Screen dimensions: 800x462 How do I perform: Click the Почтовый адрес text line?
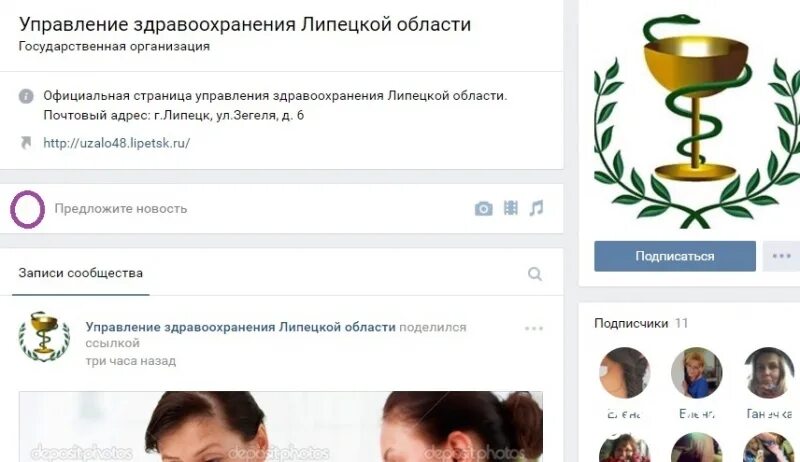(x=173, y=115)
